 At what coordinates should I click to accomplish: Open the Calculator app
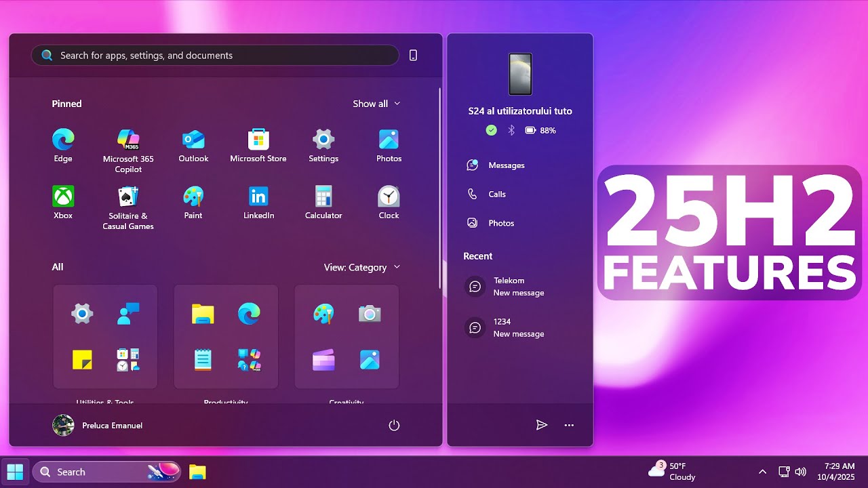click(x=323, y=203)
